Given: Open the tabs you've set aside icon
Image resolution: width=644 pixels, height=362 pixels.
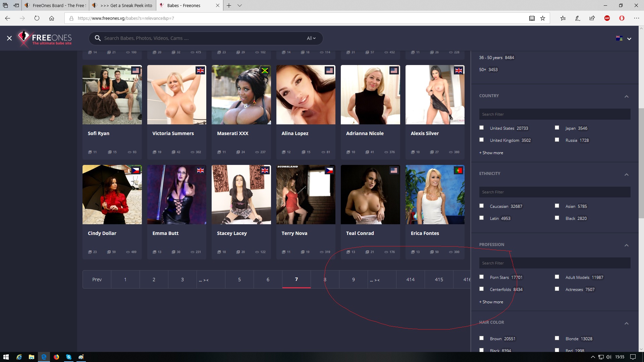Looking at the screenshot, I should click(x=5, y=5).
